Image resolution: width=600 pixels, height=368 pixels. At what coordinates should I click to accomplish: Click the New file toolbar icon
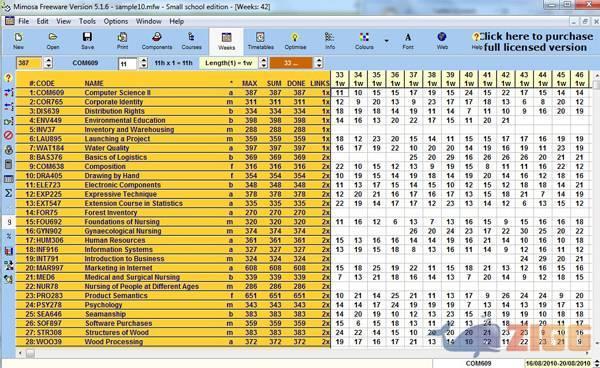pyautogui.click(x=18, y=41)
